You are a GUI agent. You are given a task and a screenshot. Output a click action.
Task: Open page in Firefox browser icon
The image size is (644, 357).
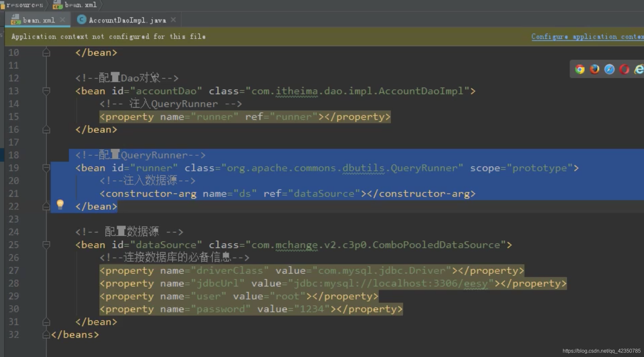coord(594,69)
